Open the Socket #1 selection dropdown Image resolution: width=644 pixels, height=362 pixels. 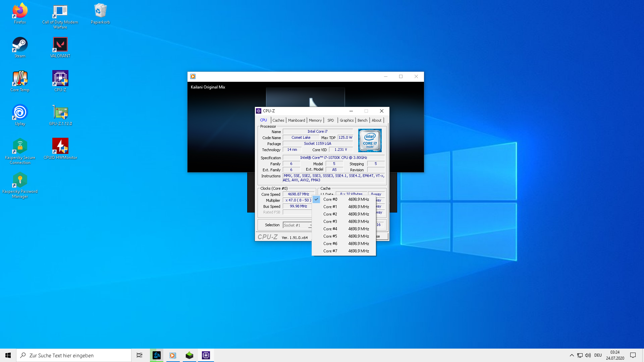pyautogui.click(x=310, y=225)
